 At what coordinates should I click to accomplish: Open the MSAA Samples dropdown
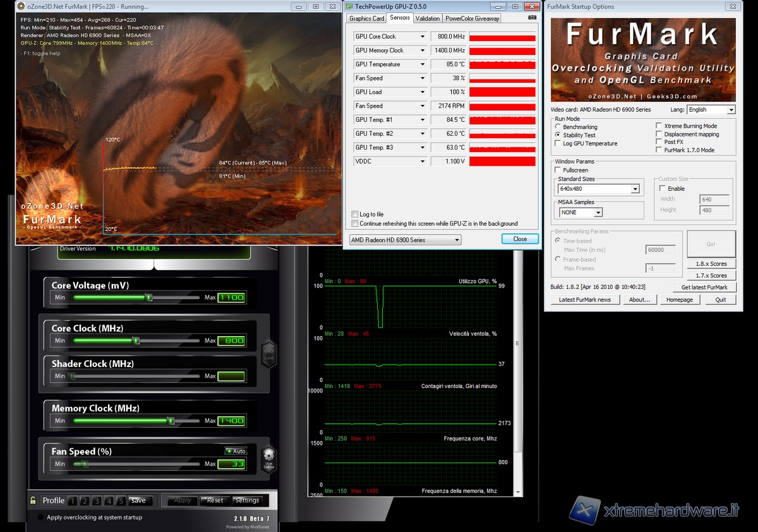[581, 212]
